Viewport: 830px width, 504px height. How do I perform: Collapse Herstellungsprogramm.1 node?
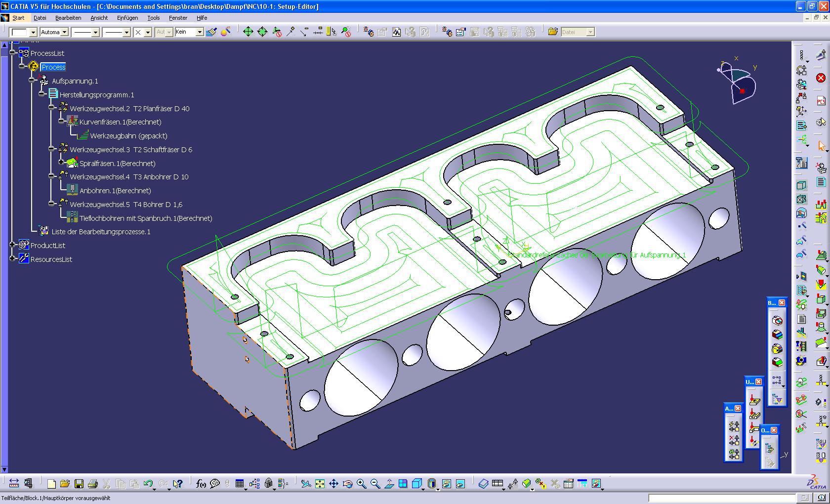point(41,93)
